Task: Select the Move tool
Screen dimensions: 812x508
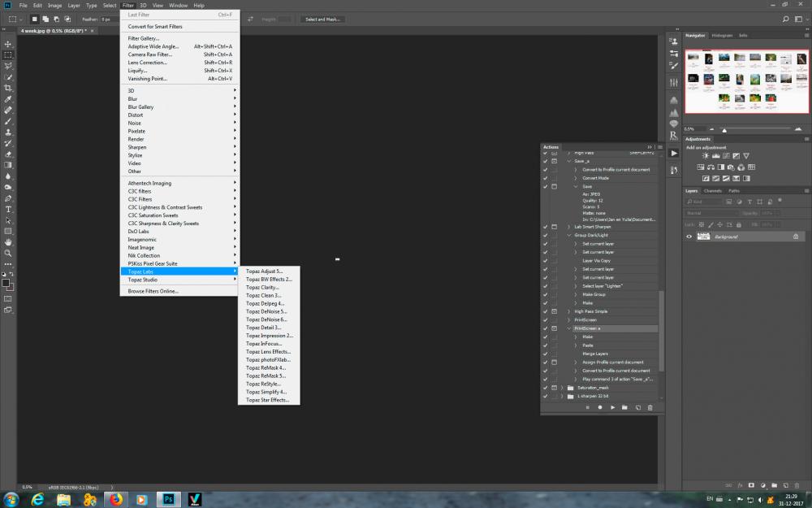Action: (x=8, y=44)
